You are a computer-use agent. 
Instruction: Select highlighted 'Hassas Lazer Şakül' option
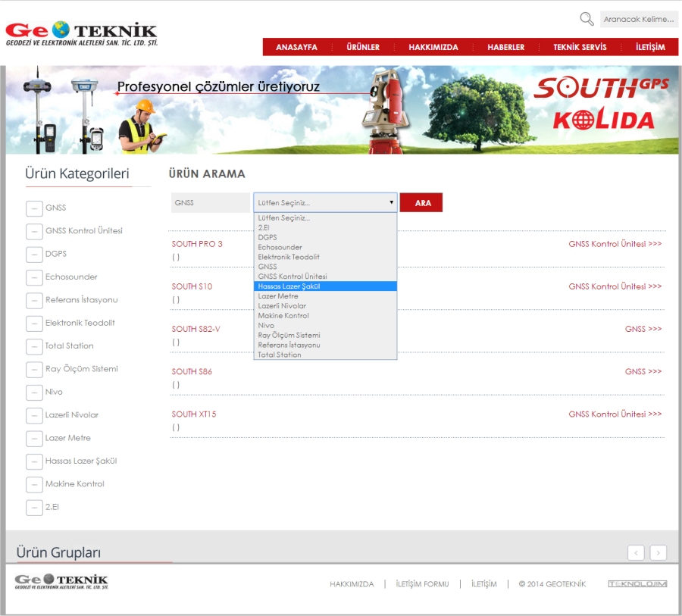[325, 286]
